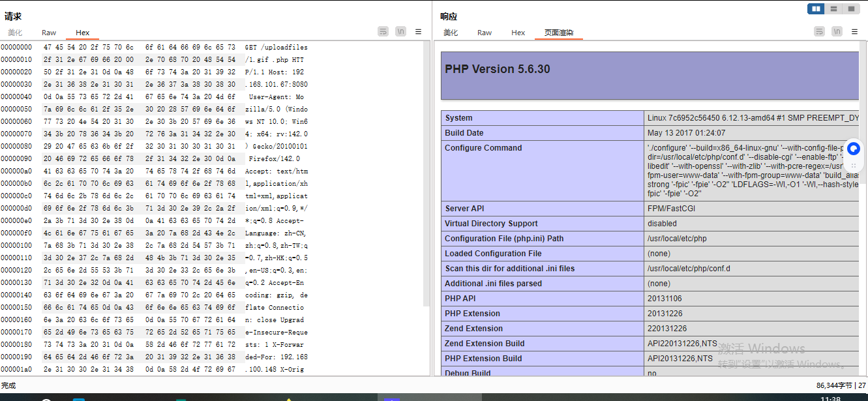This screenshot has width=868, height=401.
Task: Click the request pane vertical scrollbar
Action: click(427, 173)
